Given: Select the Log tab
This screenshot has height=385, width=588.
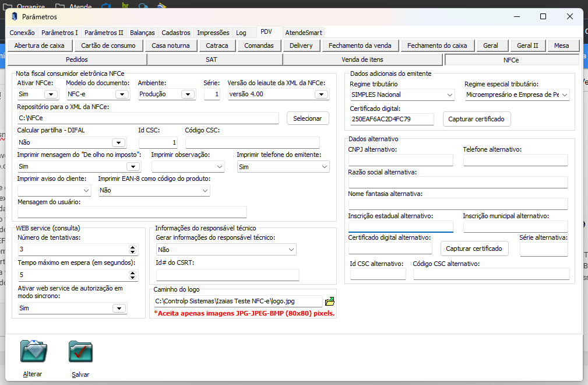Looking at the screenshot, I should coord(241,33).
